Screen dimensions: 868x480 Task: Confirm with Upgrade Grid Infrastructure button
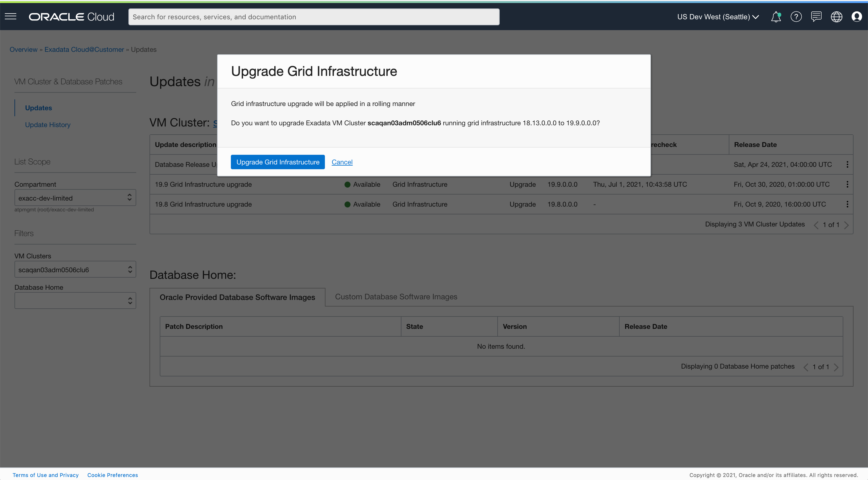pyautogui.click(x=278, y=162)
